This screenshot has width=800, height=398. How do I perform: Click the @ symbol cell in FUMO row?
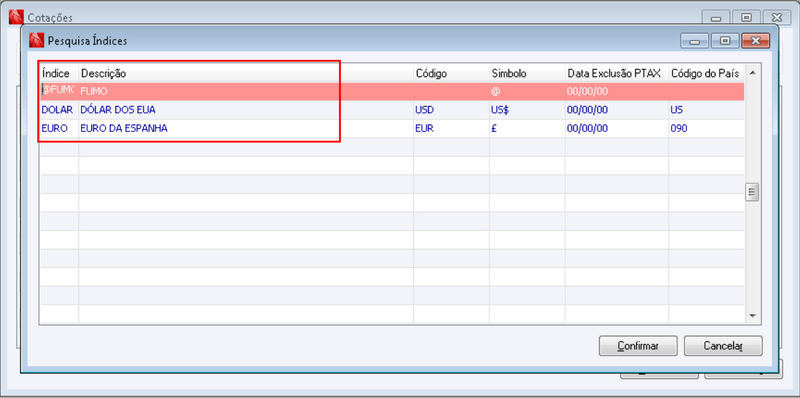click(527, 91)
